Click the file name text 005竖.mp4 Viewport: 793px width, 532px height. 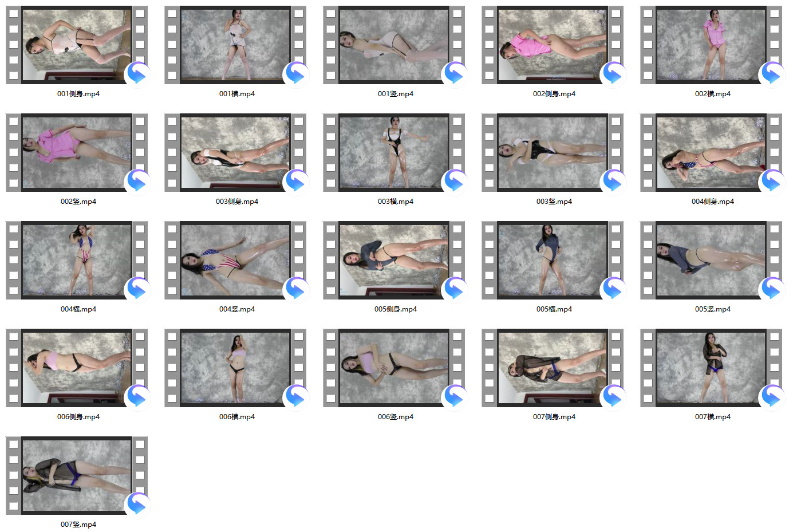coord(713,309)
